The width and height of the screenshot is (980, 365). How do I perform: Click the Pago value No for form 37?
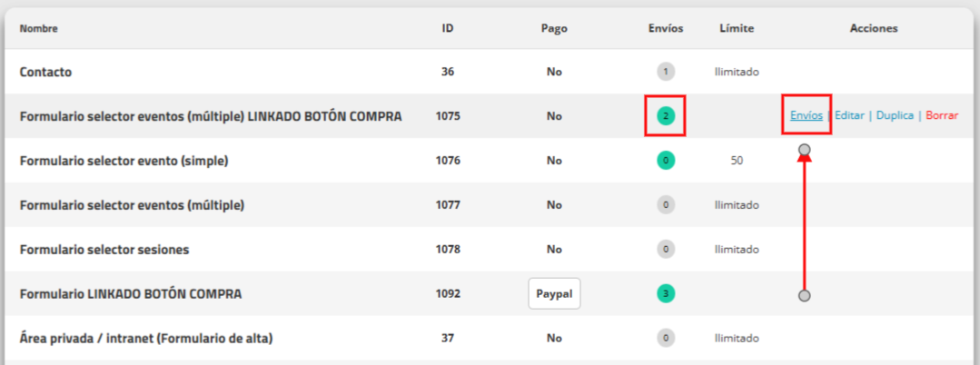click(x=554, y=338)
